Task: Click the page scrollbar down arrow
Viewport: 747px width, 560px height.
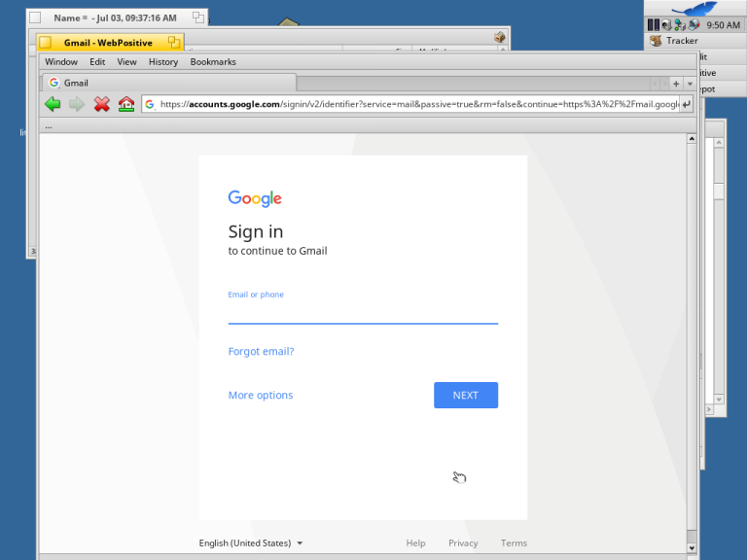Action: [x=692, y=549]
